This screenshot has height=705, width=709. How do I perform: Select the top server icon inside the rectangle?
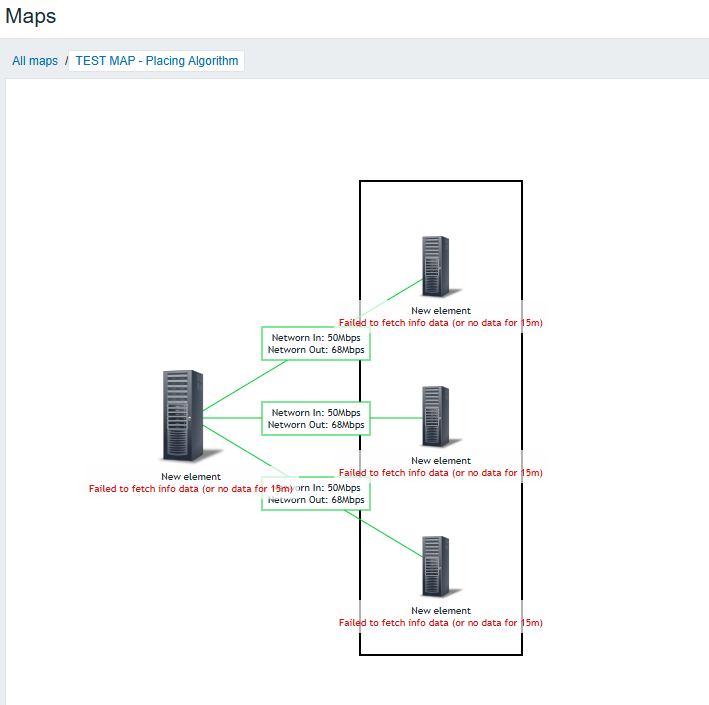(435, 267)
